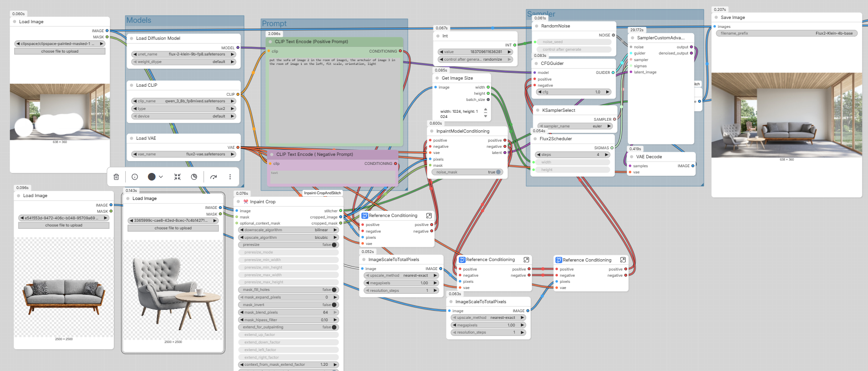Click the collapse node icon in selection toolbar

click(x=177, y=177)
